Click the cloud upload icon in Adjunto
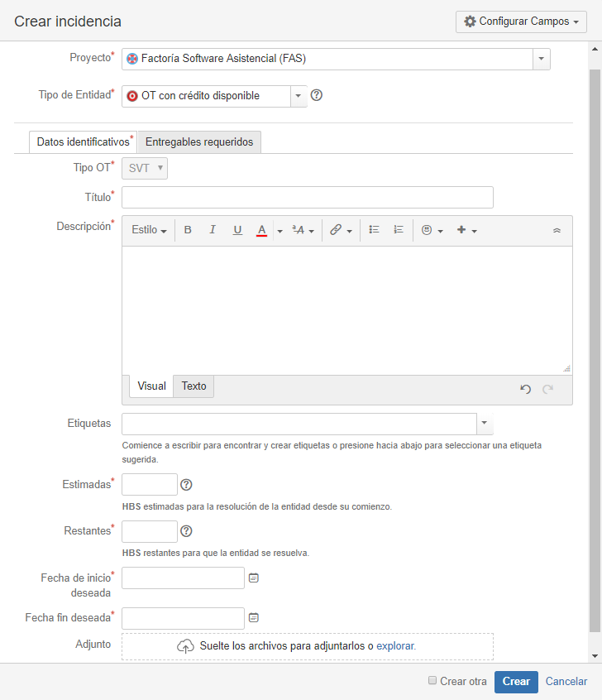602x700 pixels. (185, 646)
